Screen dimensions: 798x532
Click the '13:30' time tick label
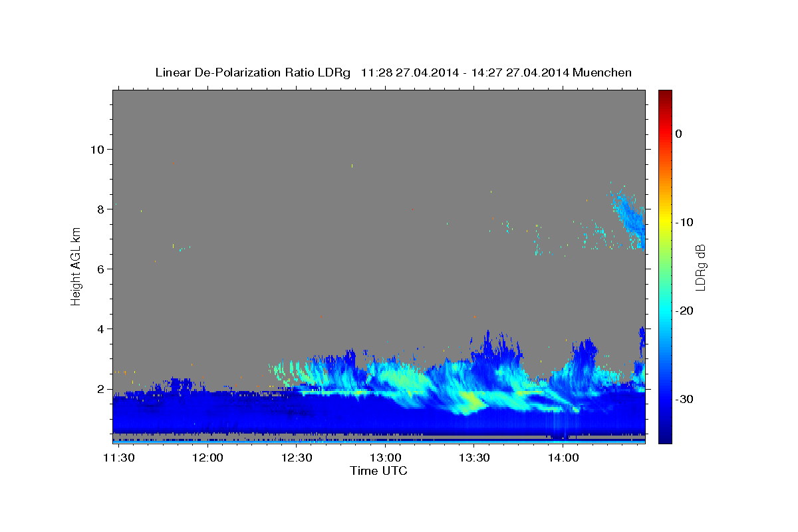474,458
